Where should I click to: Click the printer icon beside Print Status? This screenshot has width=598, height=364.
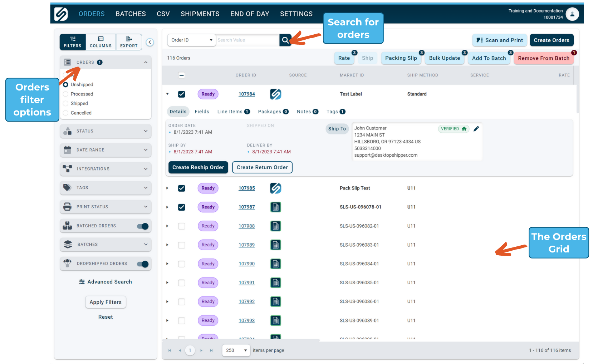(68, 206)
